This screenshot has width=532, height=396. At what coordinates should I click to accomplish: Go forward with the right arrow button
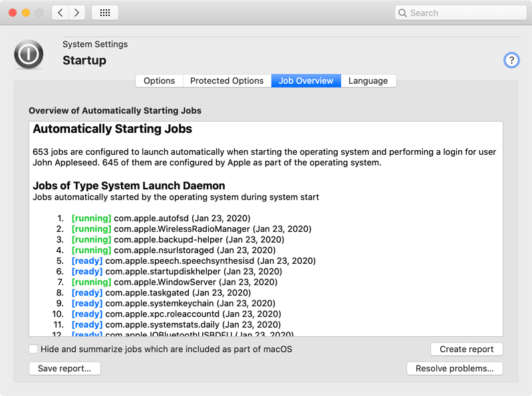pyautogui.click(x=77, y=13)
